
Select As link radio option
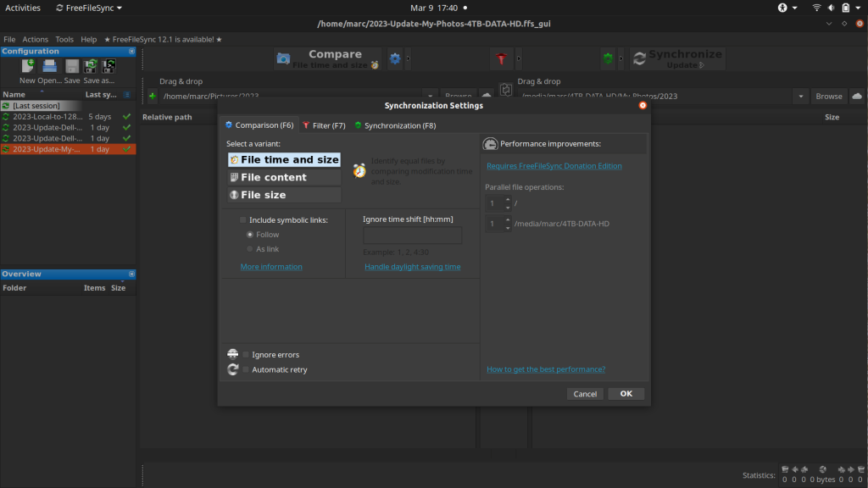click(x=250, y=249)
